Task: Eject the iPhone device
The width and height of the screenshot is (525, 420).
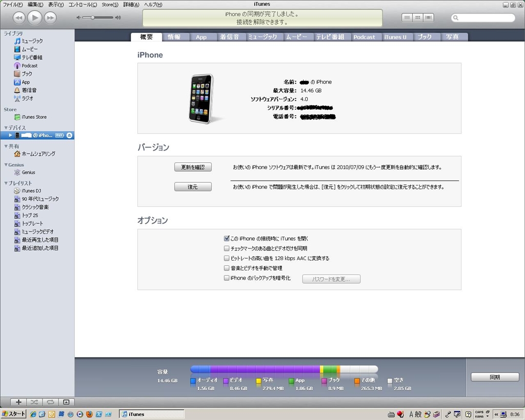Action: click(x=69, y=135)
